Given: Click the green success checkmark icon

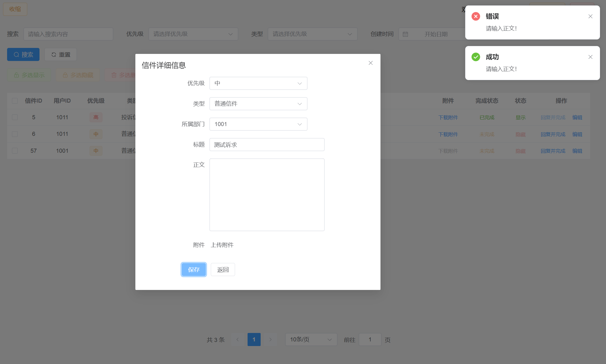Looking at the screenshot, I should pyautogui.click(x=476, y=57).
